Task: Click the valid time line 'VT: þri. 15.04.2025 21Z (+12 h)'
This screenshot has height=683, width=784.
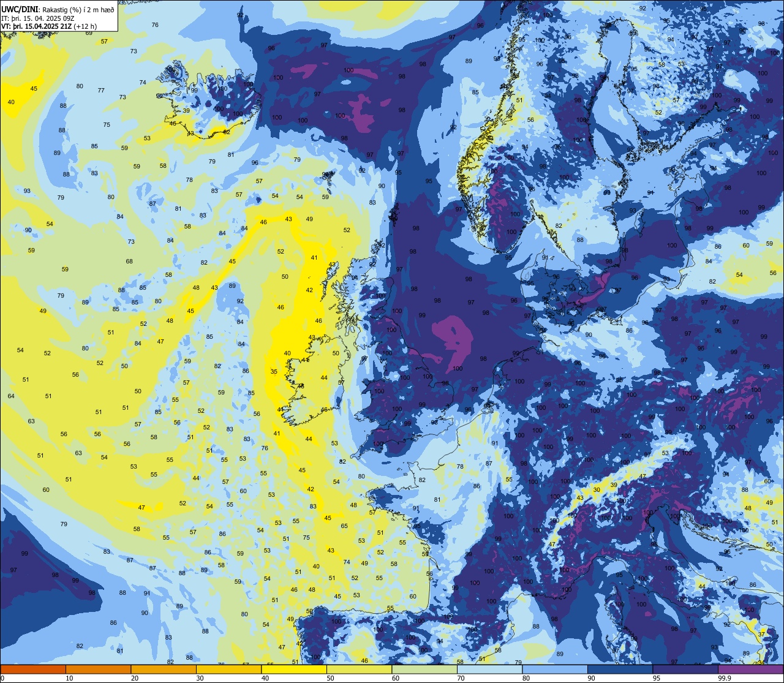Action: coord(49,26)
